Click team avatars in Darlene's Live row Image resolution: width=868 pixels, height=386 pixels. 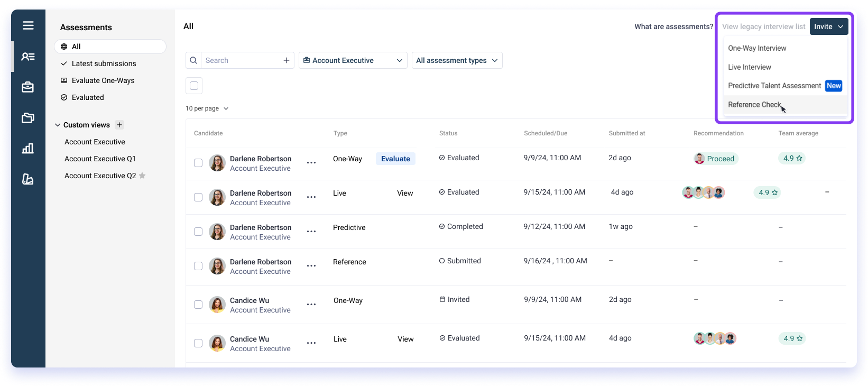pos(704,192)
